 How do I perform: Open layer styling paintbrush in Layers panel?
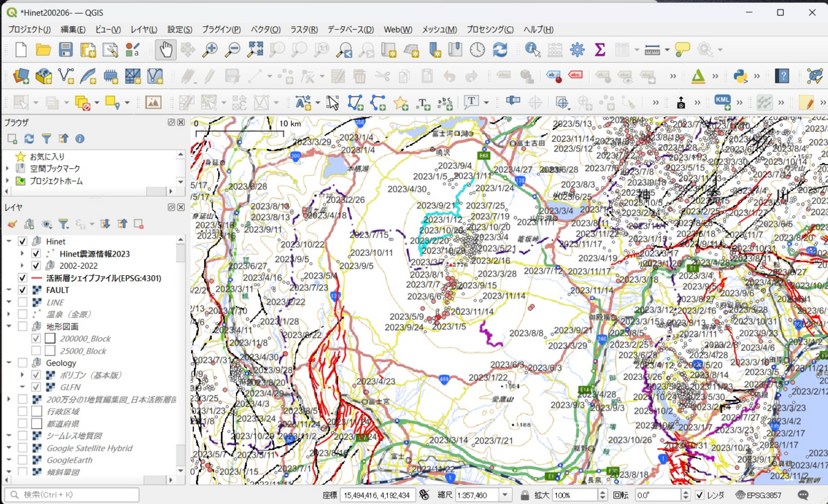pos(12,224)
